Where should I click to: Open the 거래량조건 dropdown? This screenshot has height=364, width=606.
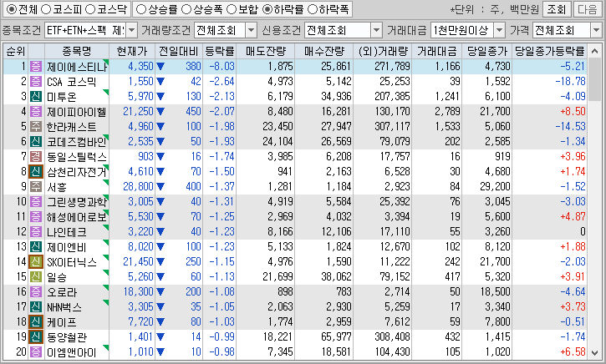[x=252, y=30]
